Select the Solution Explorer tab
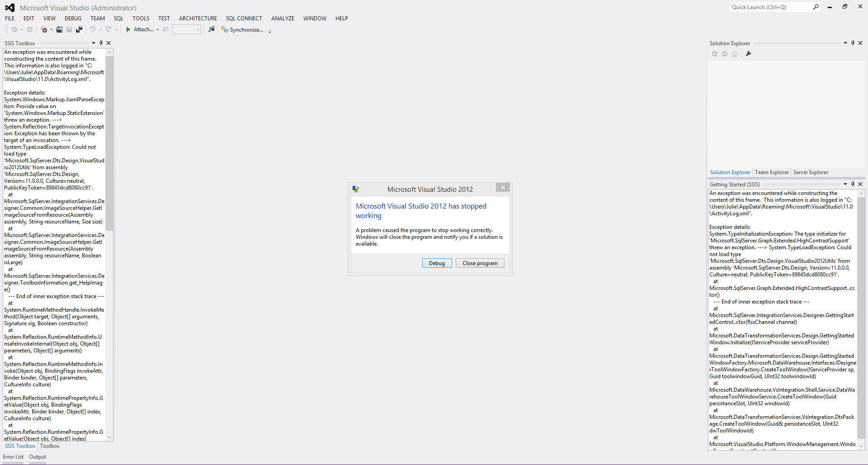868x465 pixels. (x=730, y=172)
